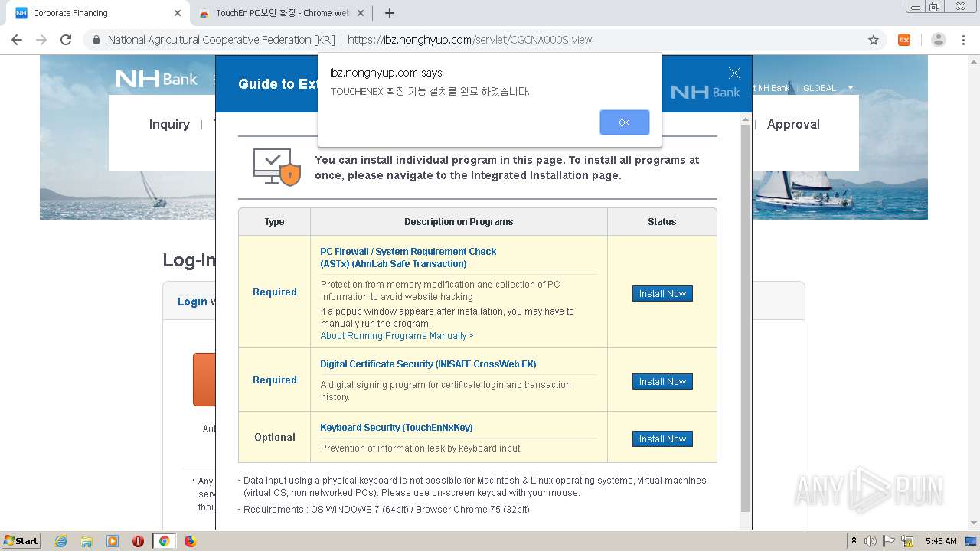Click the dialog scrollbar
Viewport: 980px width, 551px height.
tap(746, 318)
